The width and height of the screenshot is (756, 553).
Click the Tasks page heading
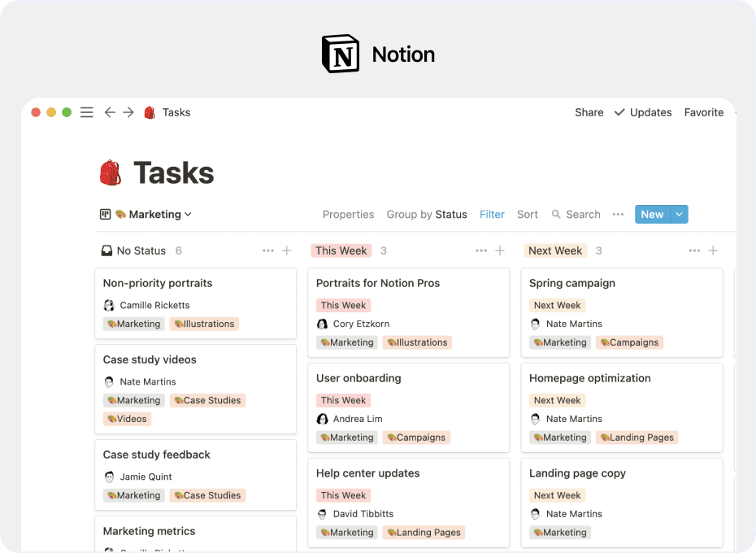tap(174, 172)
